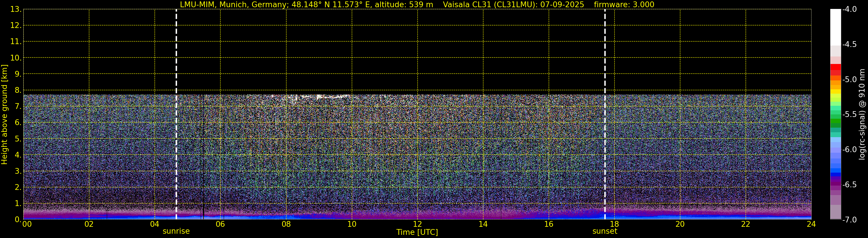The height and width of the screenshot is (238, 868).
Task: Click the 'Vaisala CL31' instrument date text
Action: [513, 4]
